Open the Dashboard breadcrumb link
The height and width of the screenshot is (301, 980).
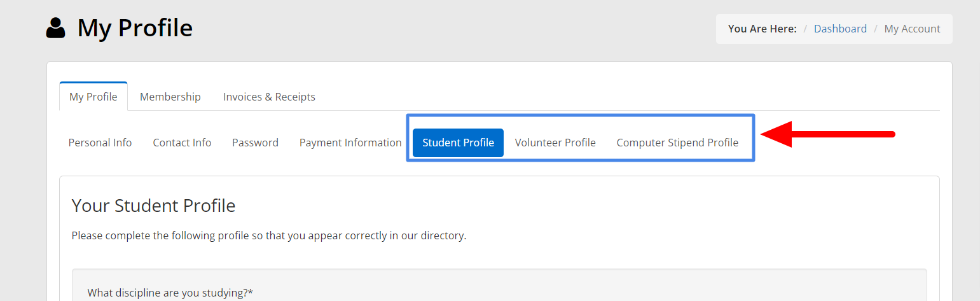click(x=840, y=29)
